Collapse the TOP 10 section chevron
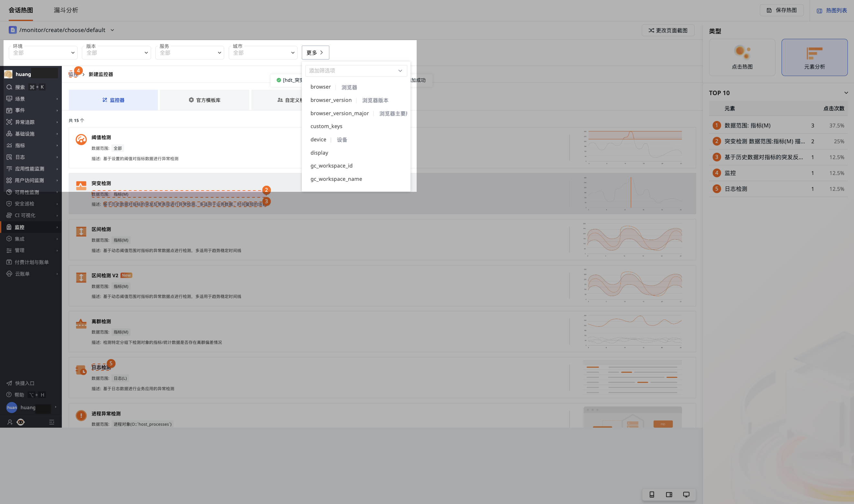 click(846, 93)
